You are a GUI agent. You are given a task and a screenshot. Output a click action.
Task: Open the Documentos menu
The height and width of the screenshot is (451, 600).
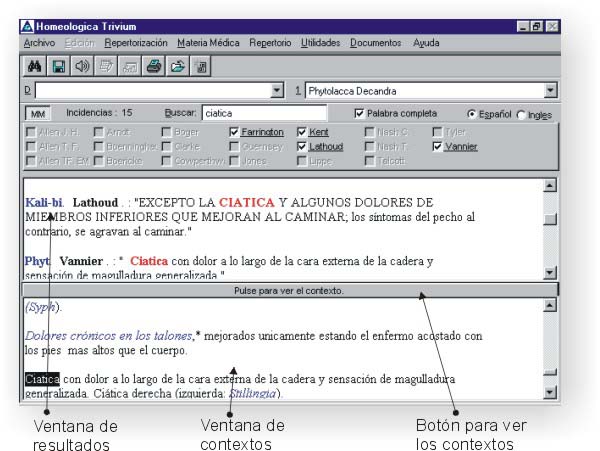[x=375, y=43]
